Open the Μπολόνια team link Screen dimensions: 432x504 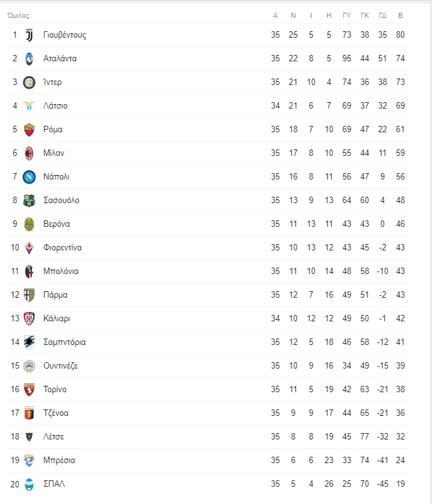click(61, 271)
